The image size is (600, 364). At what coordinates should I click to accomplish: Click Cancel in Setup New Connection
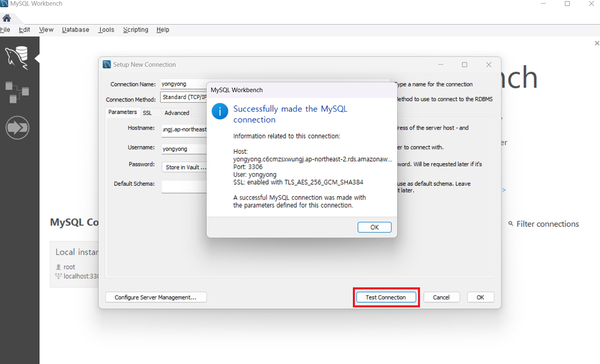tap(441, 297)
